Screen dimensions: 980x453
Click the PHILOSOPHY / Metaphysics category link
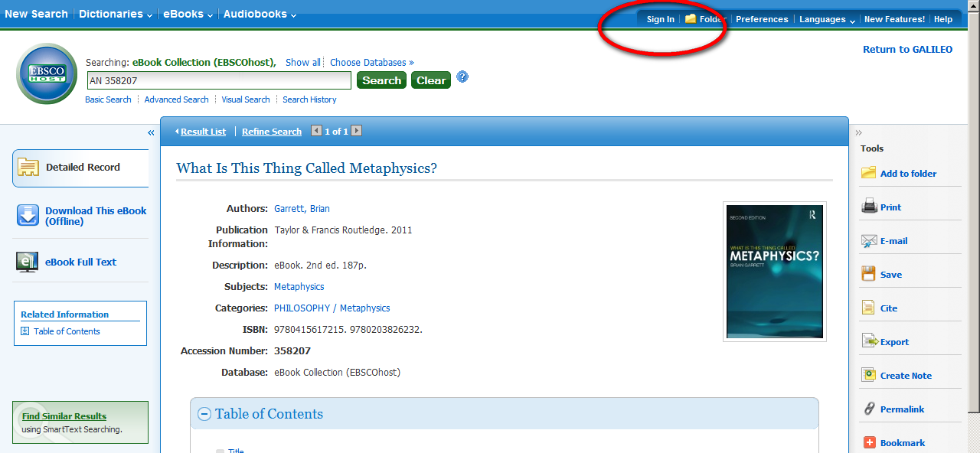[332, 308]
